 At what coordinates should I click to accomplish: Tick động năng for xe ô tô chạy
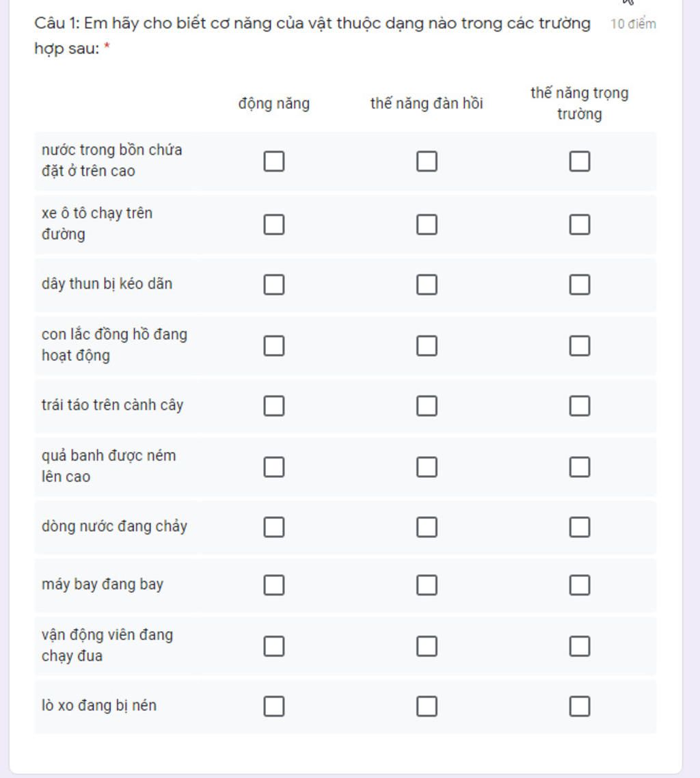[x=274, y=224]
